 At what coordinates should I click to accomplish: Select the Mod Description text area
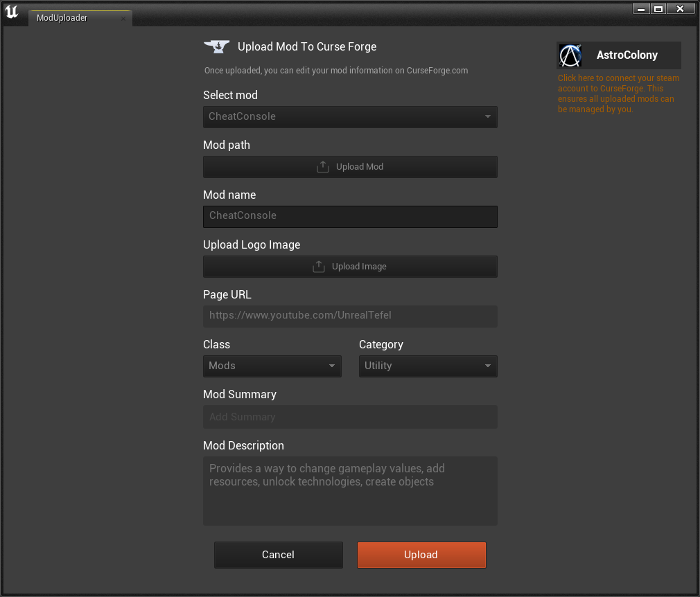point(350,490)
